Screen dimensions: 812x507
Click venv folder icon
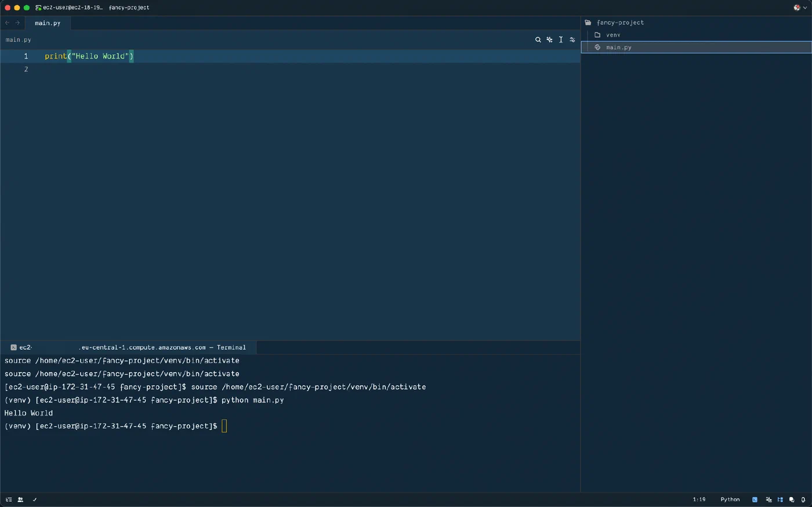coord(597,35)
